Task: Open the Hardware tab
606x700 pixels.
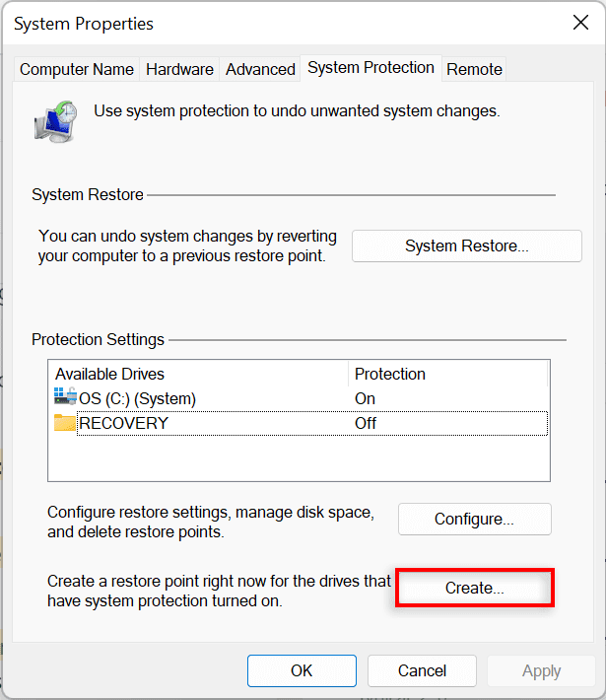Action: (x=179, y=69)
